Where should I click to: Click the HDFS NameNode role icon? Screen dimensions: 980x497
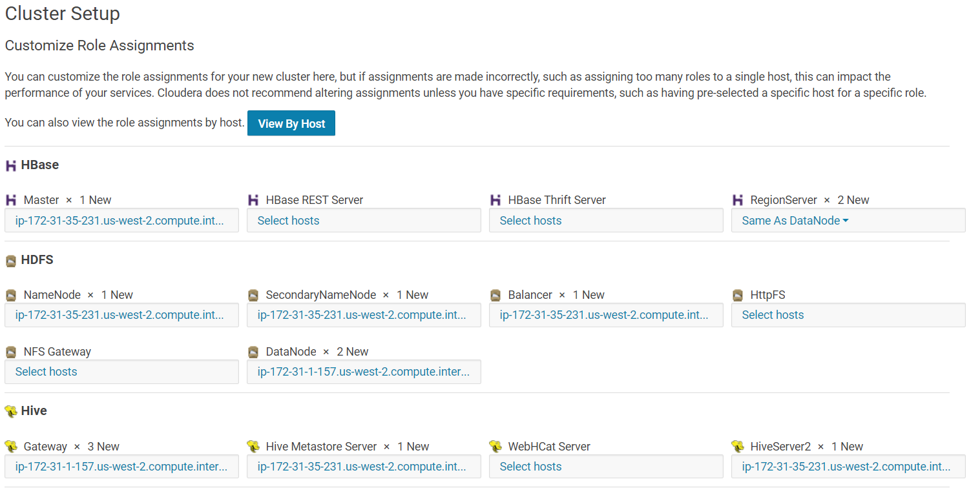pos(11,295)
